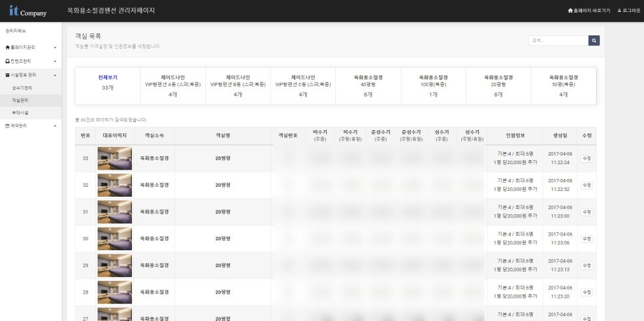Click the 컨텐츠관리 sidebar icon
Image resolution: width=644 pixels, height=321 pixels.
click(x=7, y=61)
